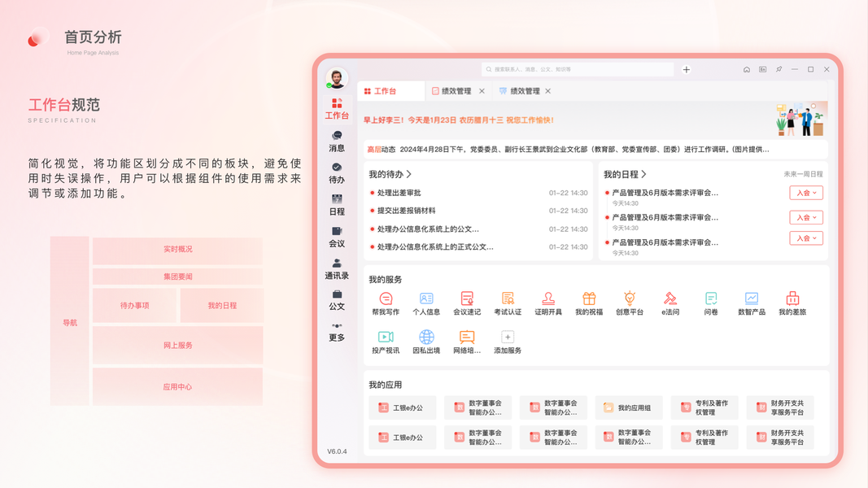
Task: Open the 问卷 survey service
Action: [711, 303]
